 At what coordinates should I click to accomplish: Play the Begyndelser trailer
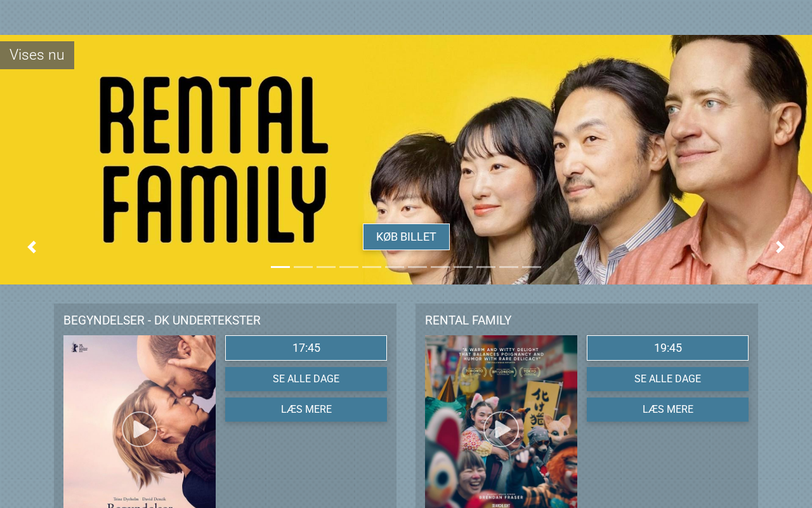pos(140,429)
